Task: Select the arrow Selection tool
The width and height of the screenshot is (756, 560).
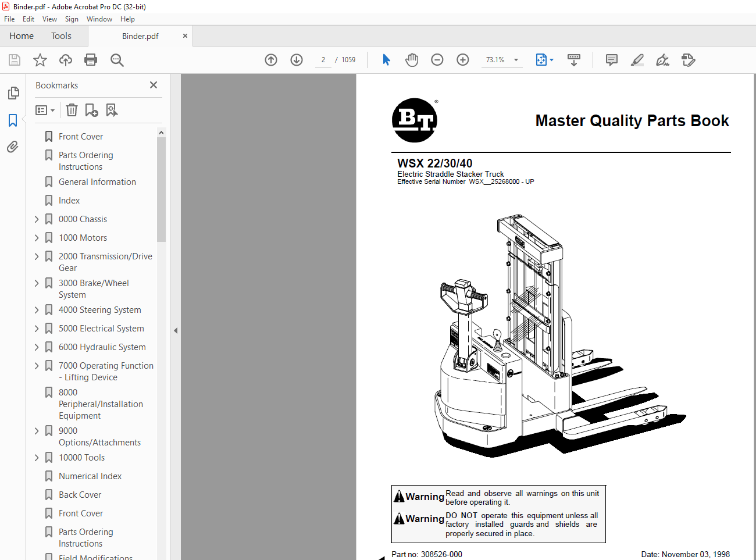Action: pos(386,60)
